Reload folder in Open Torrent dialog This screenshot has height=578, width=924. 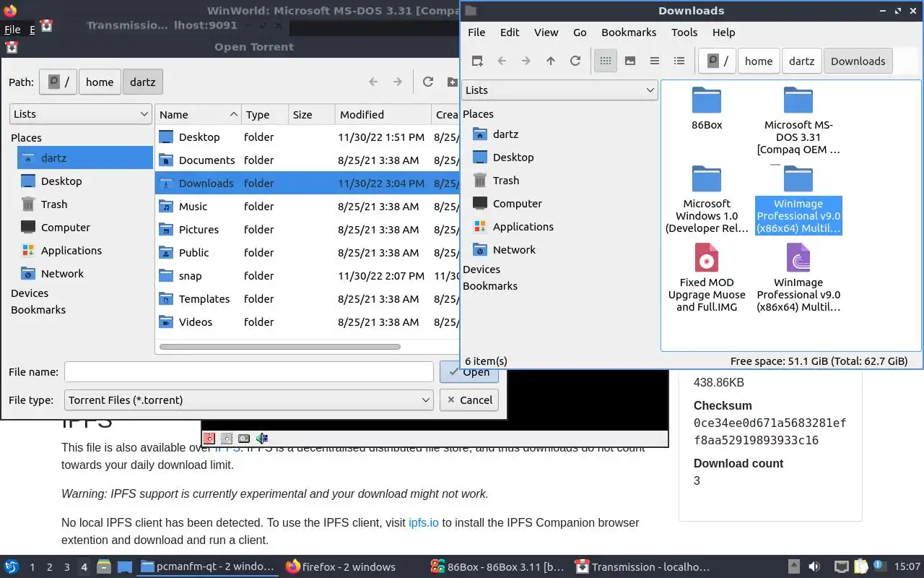[428, 82]
